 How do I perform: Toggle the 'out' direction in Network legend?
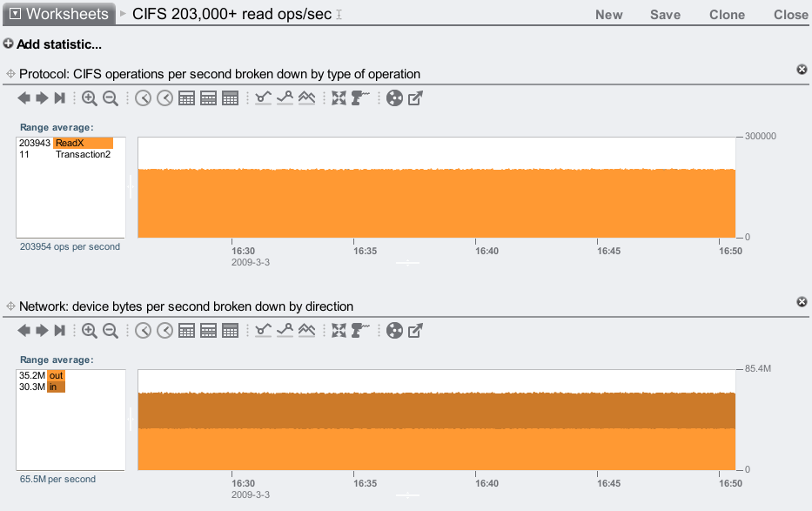(x=56, y=375)
